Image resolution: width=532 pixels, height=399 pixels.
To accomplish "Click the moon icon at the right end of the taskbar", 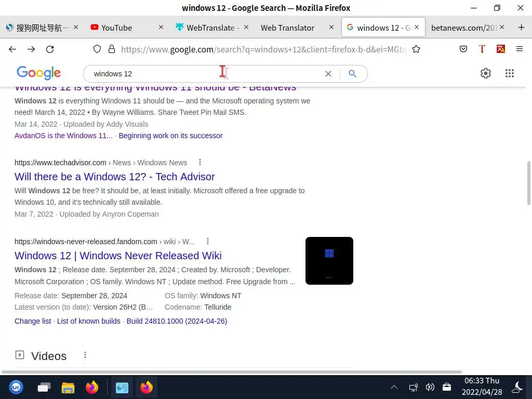I will [x=518, y=387].
